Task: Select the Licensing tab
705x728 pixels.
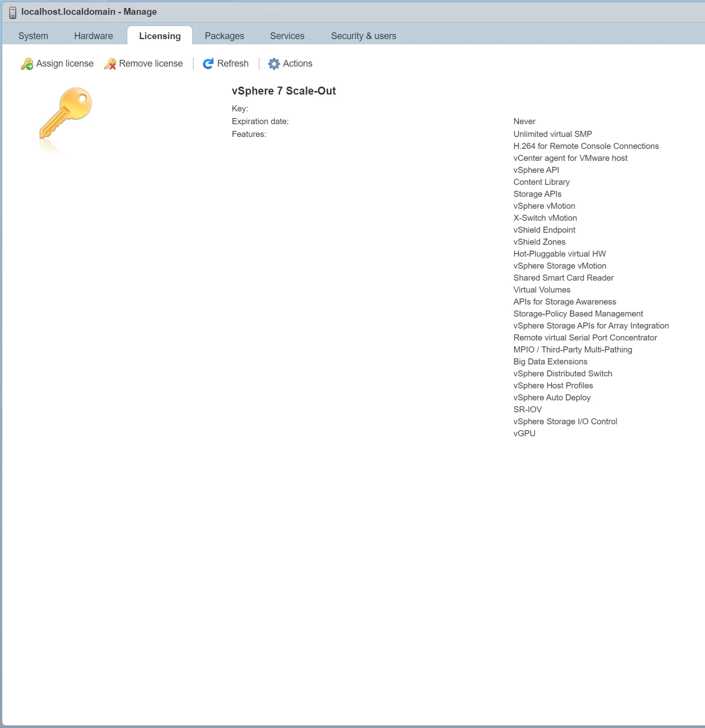Action: click(160, 36)
